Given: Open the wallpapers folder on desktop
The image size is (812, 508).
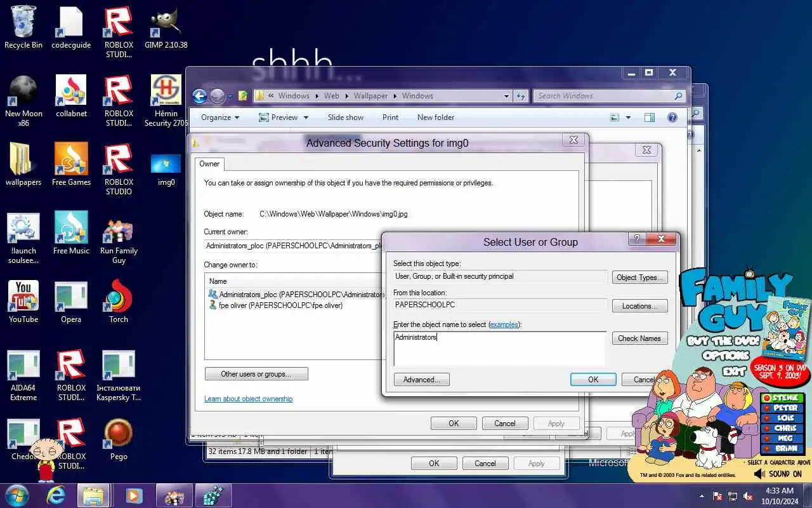Looking at the screenshot, I should pyautogui.click(x=23, y=165).
